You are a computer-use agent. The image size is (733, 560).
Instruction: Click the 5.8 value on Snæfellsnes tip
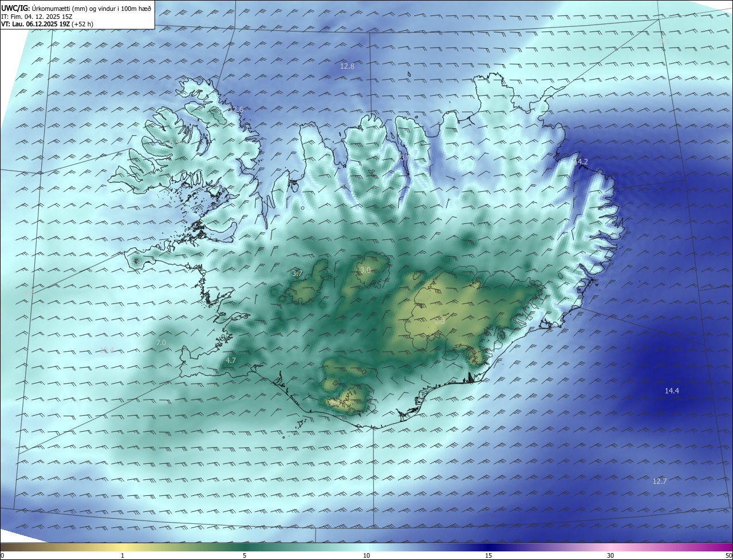pos(137,262)
